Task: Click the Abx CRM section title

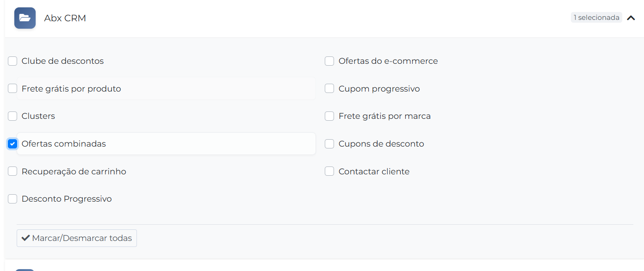Action: pyautogui.click(x=65, y=18)
